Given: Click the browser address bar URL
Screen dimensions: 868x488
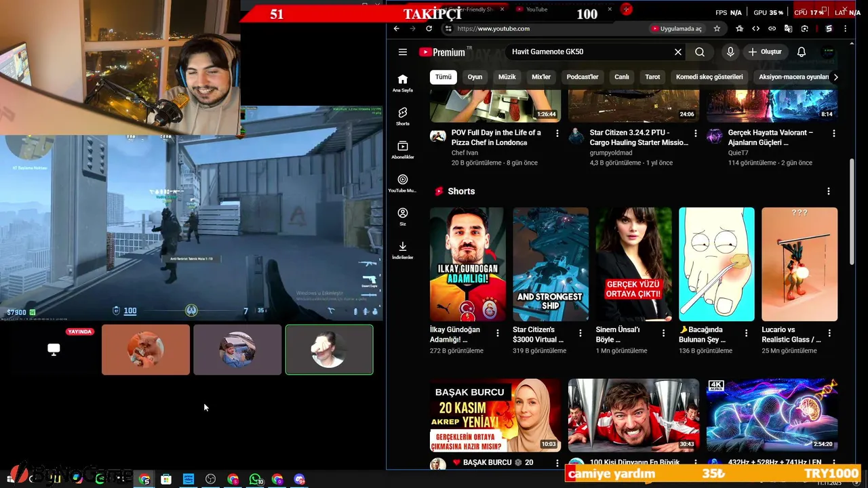Looking at the screenshot, I should [494, 28].
